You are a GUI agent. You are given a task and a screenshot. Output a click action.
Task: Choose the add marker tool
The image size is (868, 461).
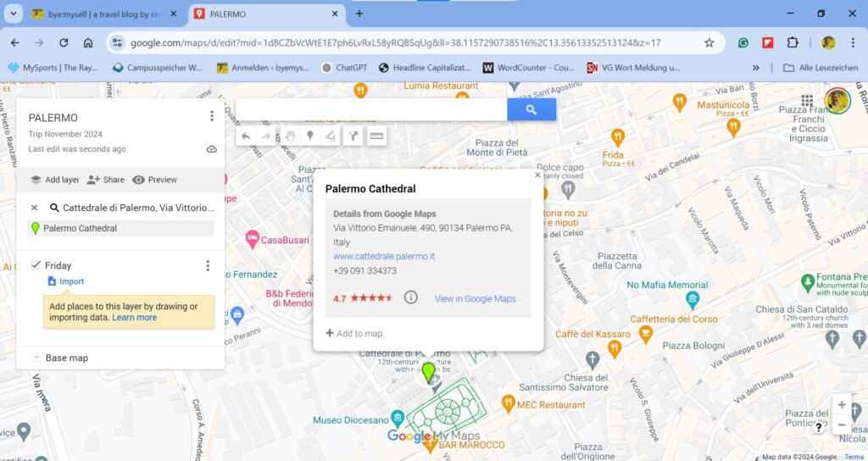click(310, 136)
